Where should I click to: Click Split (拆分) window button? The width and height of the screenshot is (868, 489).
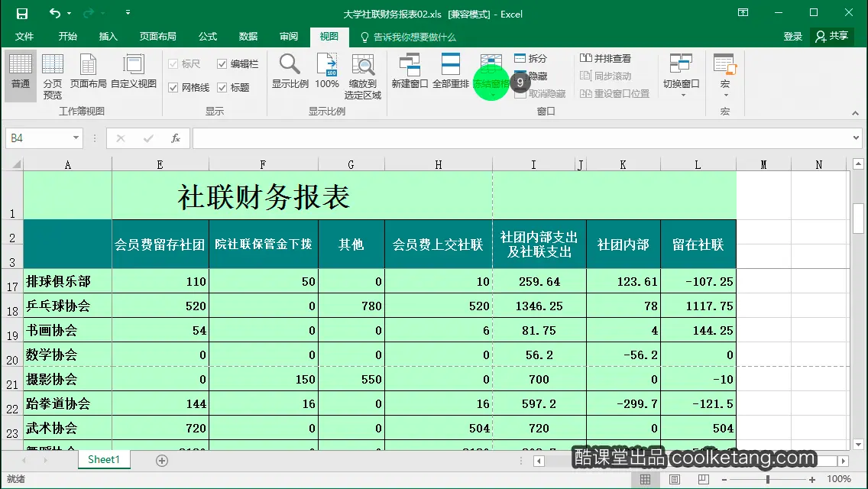click(x=530, y=58)
